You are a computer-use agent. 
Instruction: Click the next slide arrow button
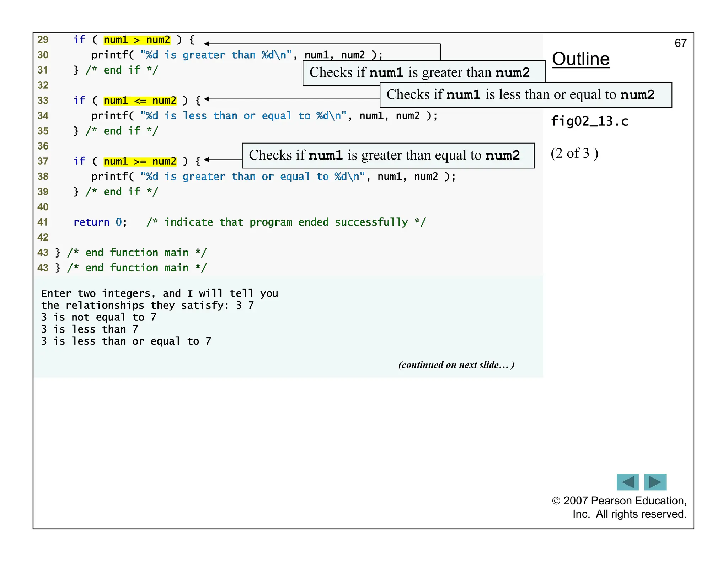[655, 482]
